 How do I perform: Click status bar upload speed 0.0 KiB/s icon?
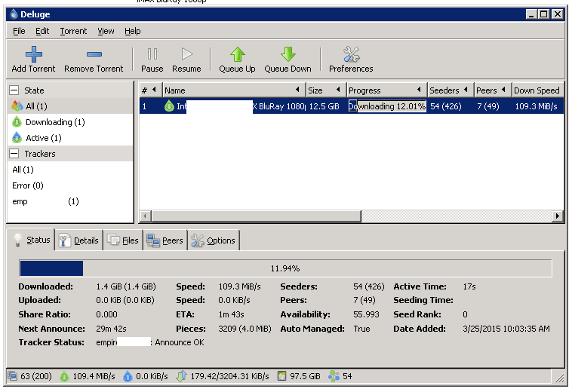pos(128,376)
